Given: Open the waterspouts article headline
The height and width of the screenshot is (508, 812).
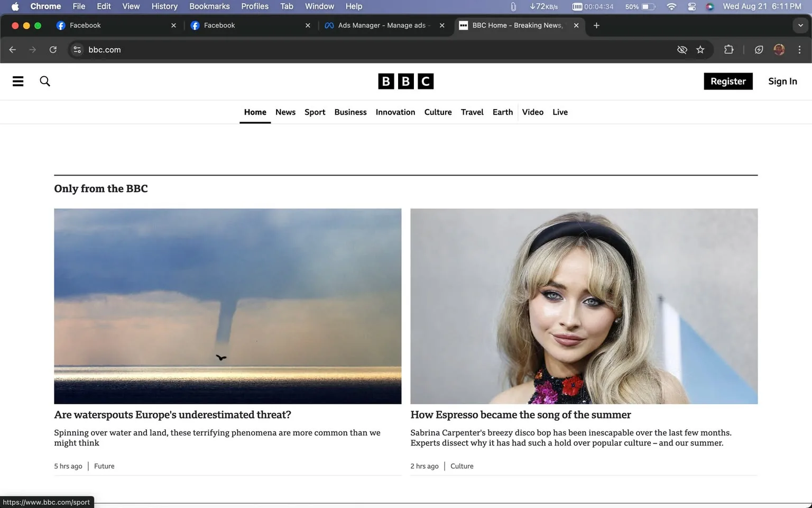Looking at the screenshot, I should (172, 415).
